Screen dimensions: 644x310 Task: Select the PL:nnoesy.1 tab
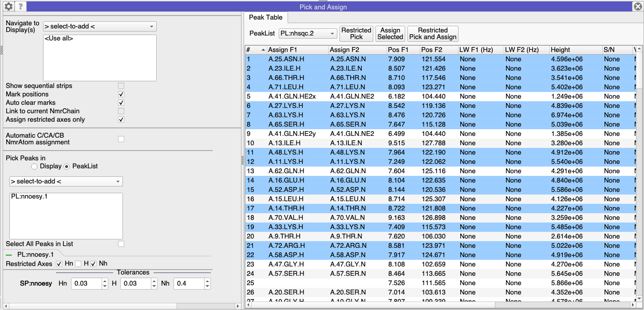pyautogui.click(x=35, y=254)
